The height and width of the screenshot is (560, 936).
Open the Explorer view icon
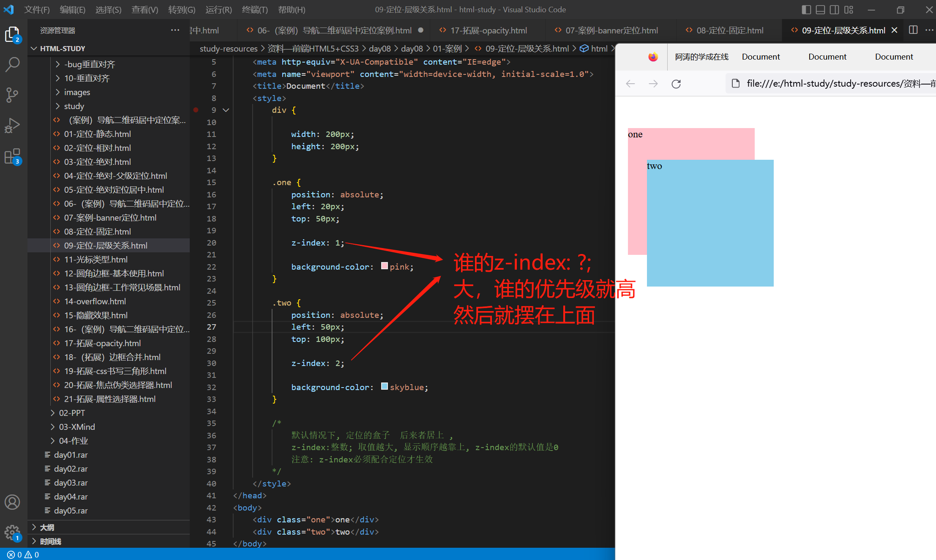click(x=12, y=35)
